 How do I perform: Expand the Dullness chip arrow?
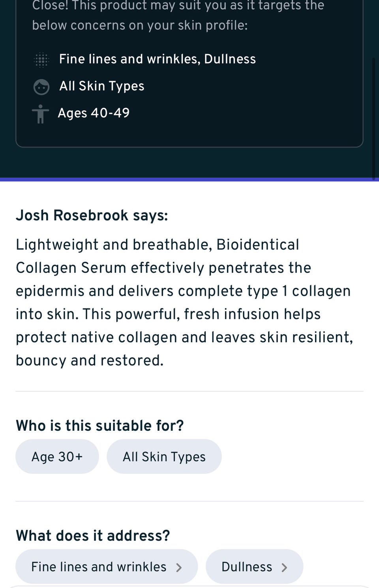pos(284,567)
